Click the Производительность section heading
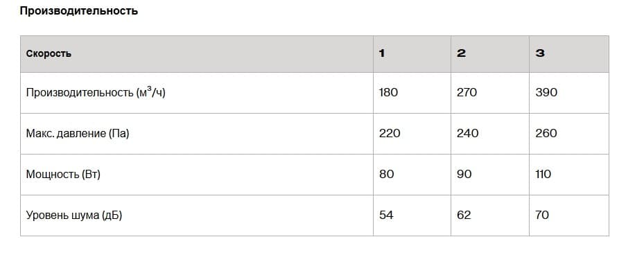The image size is (644, 255). (x=79, y=11)
